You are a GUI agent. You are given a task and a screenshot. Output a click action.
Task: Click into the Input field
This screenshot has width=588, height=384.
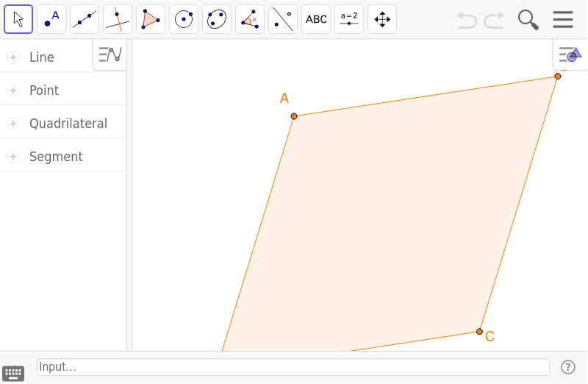click(x=293, y=367)
